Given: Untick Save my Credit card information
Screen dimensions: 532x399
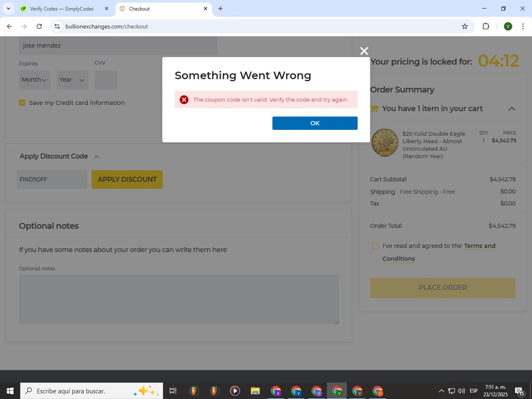Looking at the screenshot, I should (22, 103).
